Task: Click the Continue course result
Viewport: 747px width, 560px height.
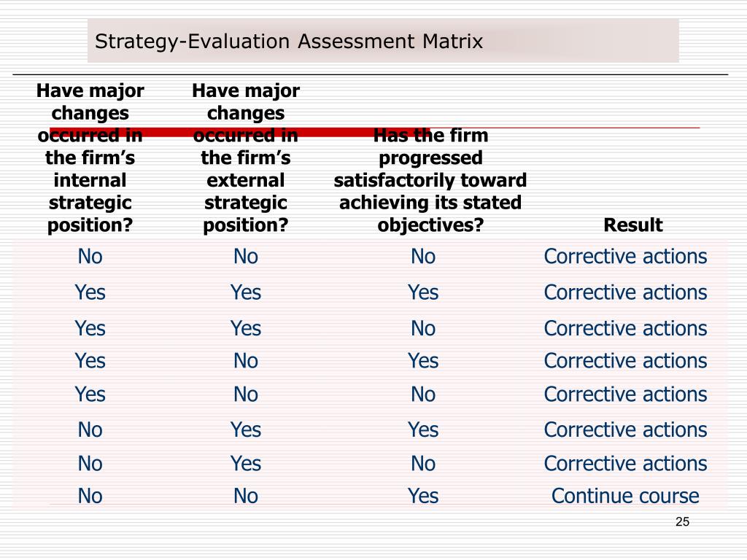Action: click(x=625, y=496)
